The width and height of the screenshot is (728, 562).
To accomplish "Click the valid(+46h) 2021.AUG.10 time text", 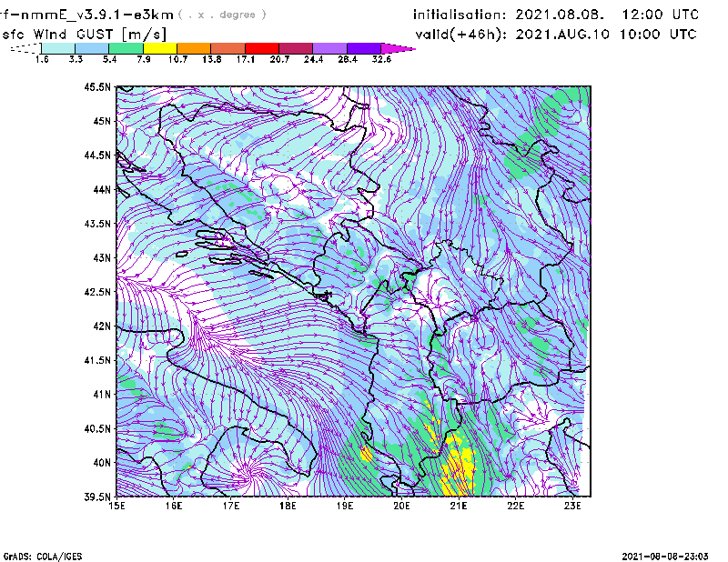I will click(x=556, y=35).
